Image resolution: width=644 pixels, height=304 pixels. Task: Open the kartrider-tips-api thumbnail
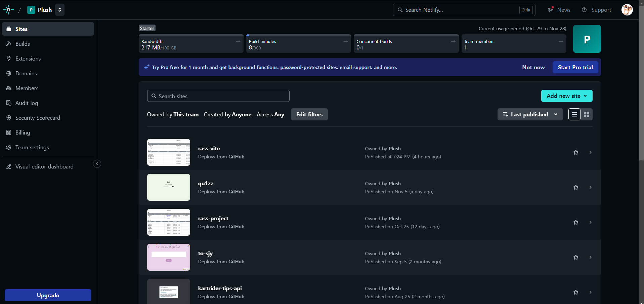169,291
